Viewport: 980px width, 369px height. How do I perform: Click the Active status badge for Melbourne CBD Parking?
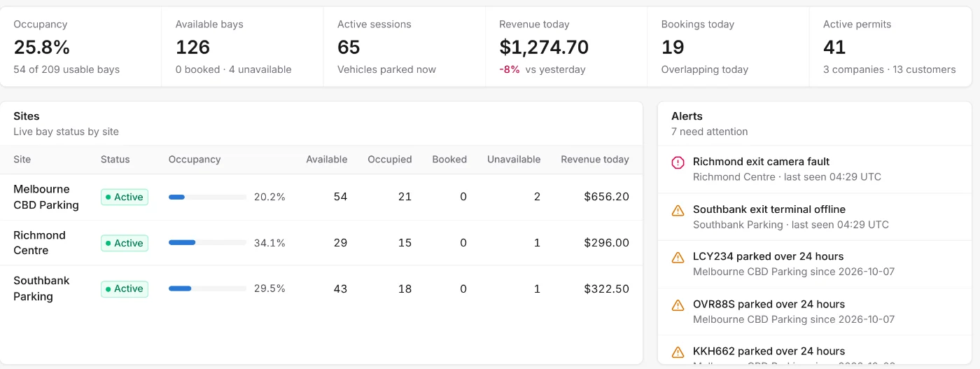125,197
